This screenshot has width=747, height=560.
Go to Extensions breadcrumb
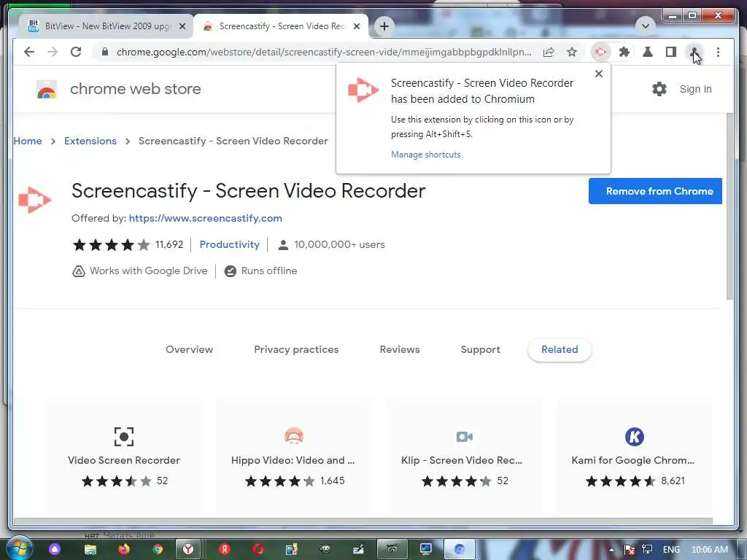coord(90,141)
